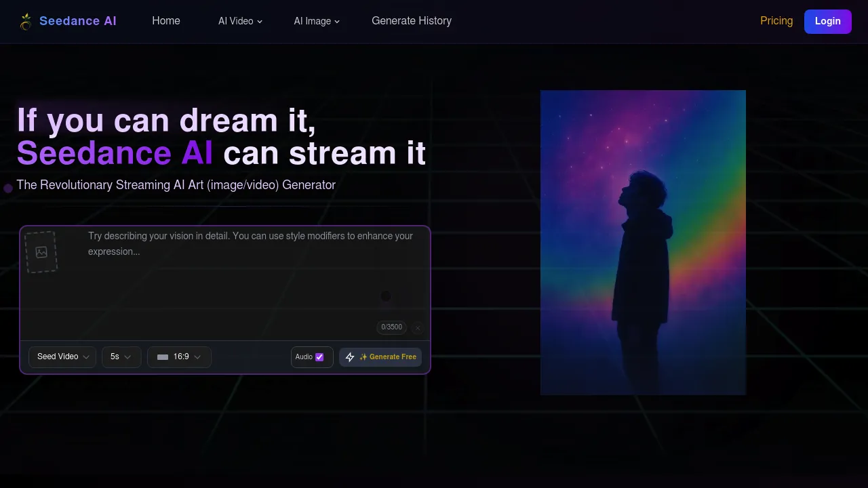Expand the AI Video menu

click(x=240, y=21)
